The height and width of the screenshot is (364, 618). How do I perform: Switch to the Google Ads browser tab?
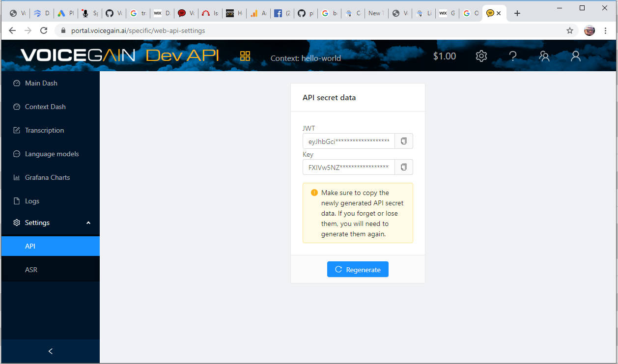[x=66, y=13]
